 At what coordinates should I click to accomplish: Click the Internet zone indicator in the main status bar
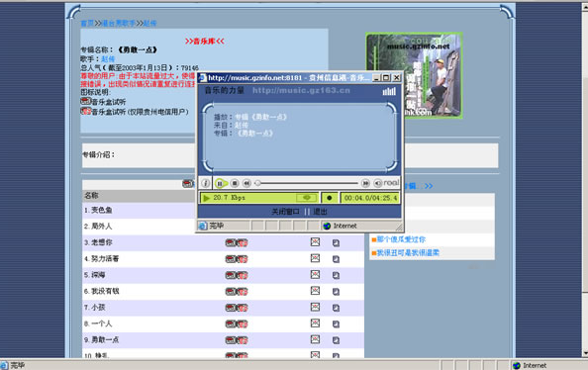(x=530, y=365)
